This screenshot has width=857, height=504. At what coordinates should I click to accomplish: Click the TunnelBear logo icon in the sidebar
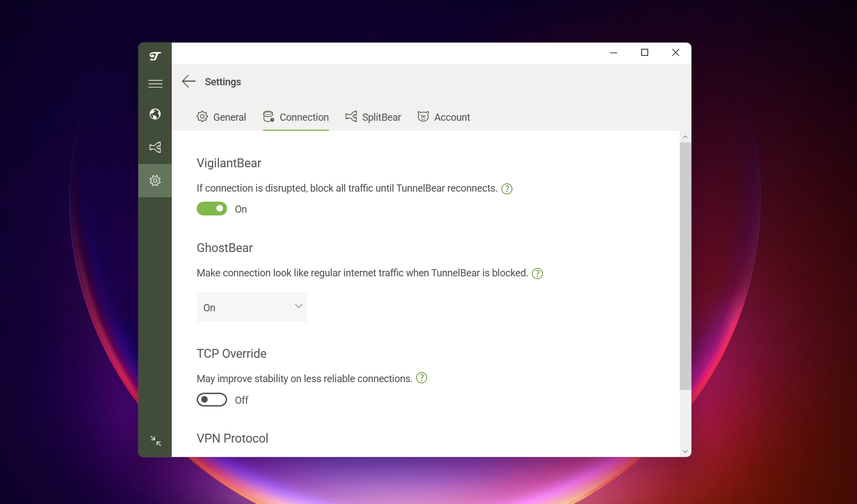click(155, 56)
